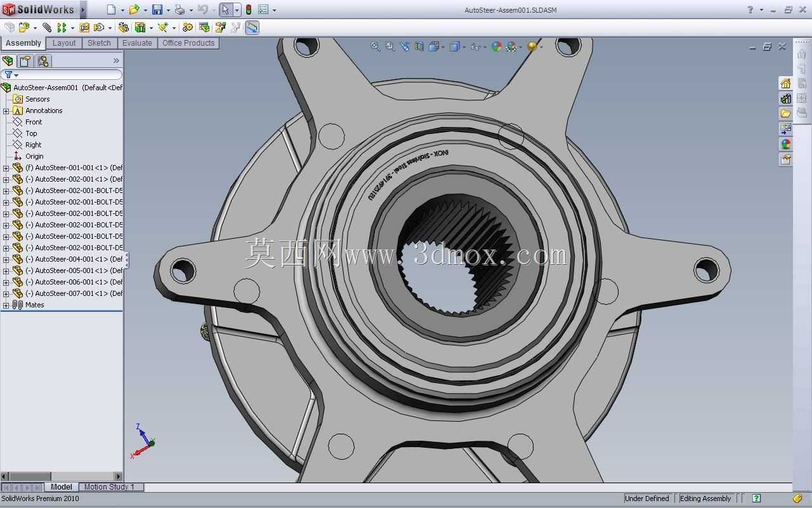812x508 pixels.
Task: Click Zoom to Area icon
Action: pyautogui.click(x=390, y=46)
